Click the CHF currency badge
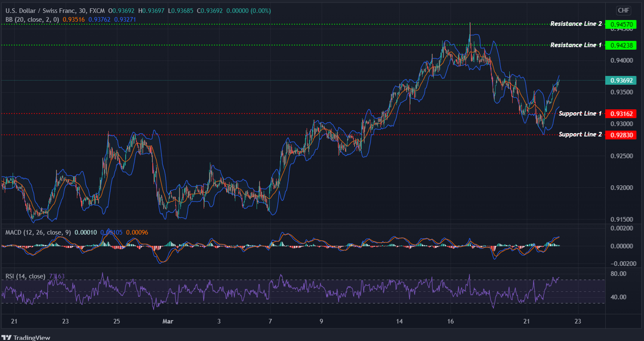The height and width of the screenshot is (341, 644). click(624, 11)
